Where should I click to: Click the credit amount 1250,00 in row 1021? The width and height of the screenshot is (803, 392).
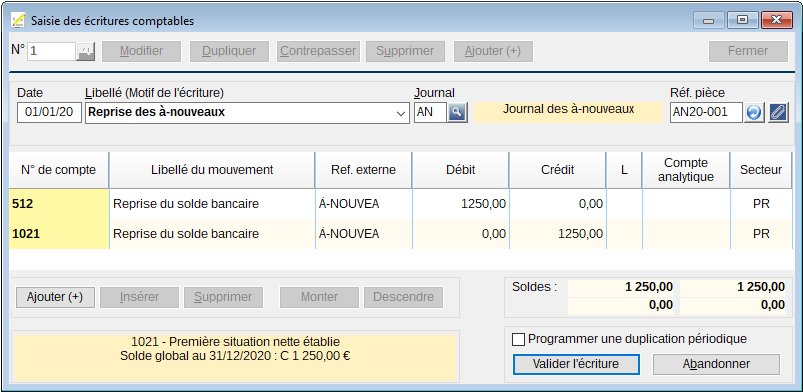557,234
